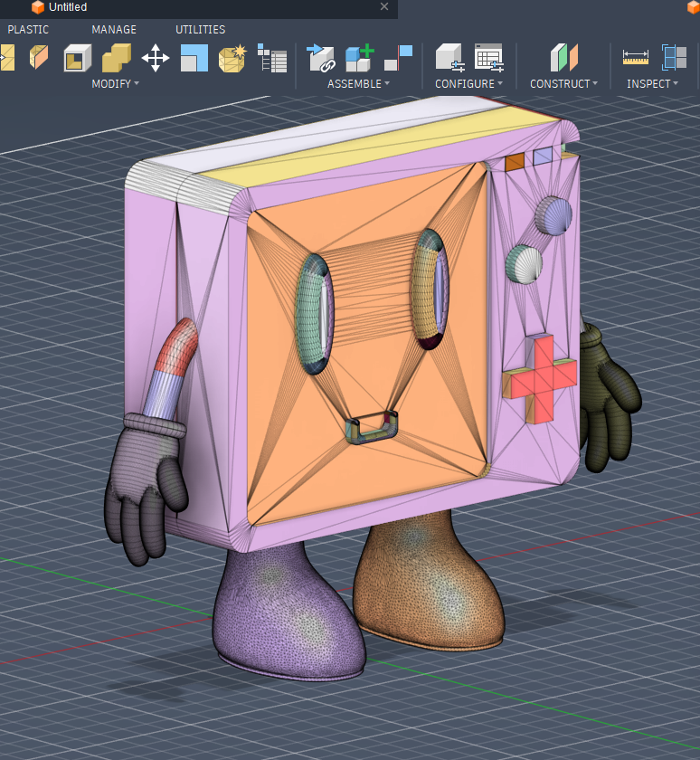Activate the Move/Copy tool

pyautogui.click(x=155, y=58)
